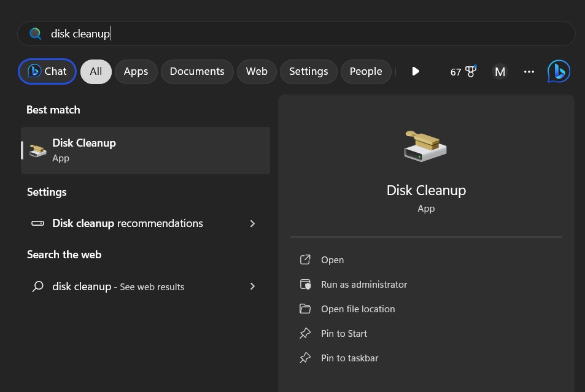
Task: Expand the See web results chevron
Action: click(x=252, y=286)
